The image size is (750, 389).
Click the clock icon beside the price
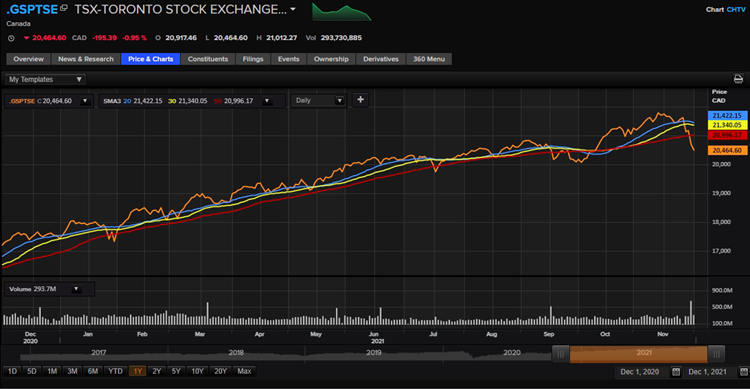[11, 38]
